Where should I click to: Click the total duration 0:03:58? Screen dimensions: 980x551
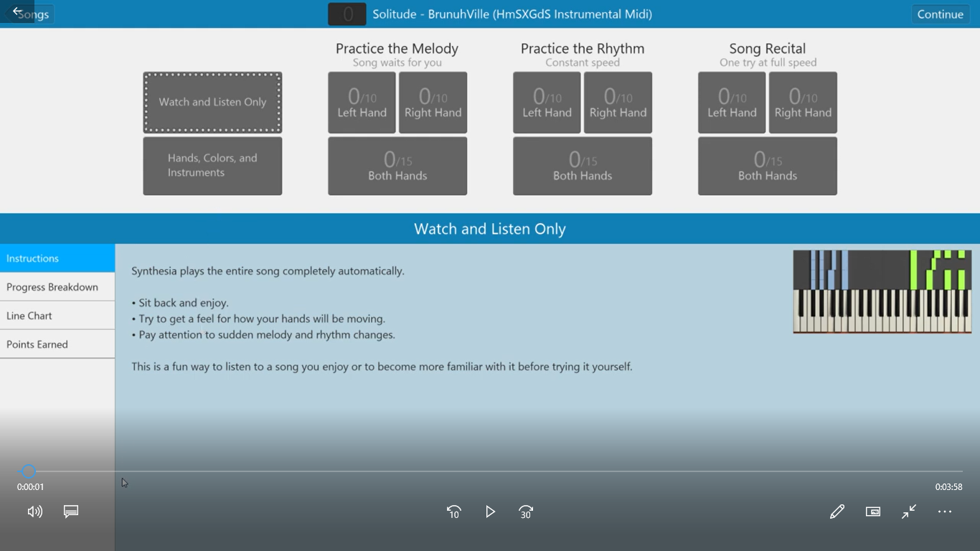coord(948,487)
